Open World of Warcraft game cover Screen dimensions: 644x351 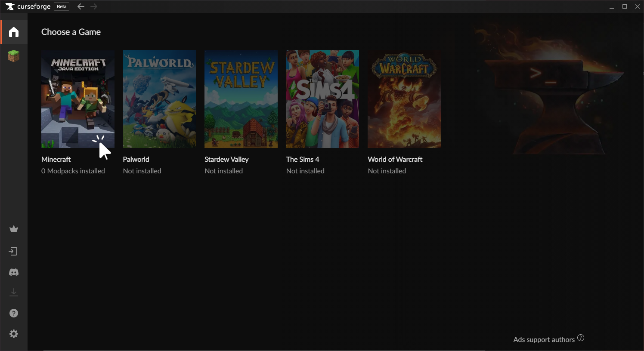[x=404, y=99]
